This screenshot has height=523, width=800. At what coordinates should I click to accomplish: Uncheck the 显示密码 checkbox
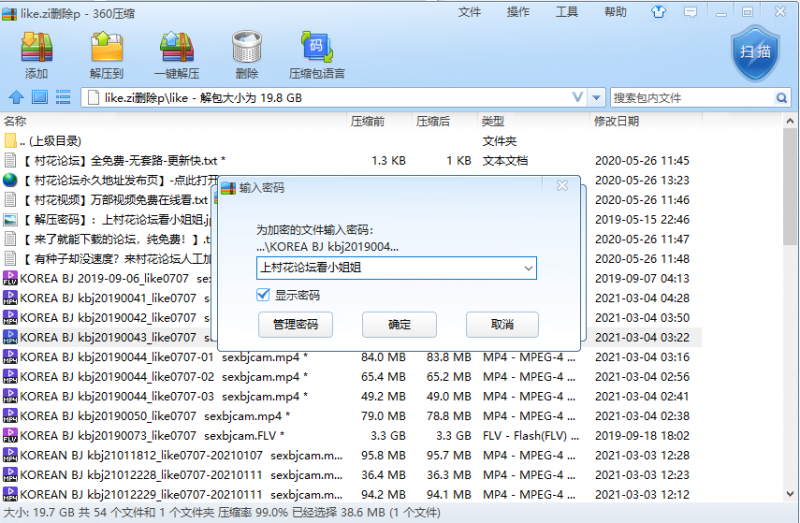(263, 295)
